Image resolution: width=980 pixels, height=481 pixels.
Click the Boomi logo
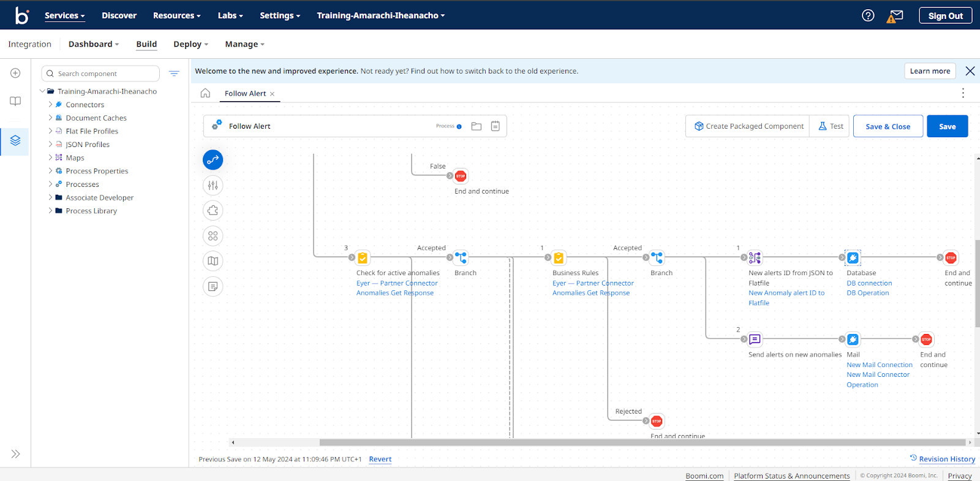(22, 15)
